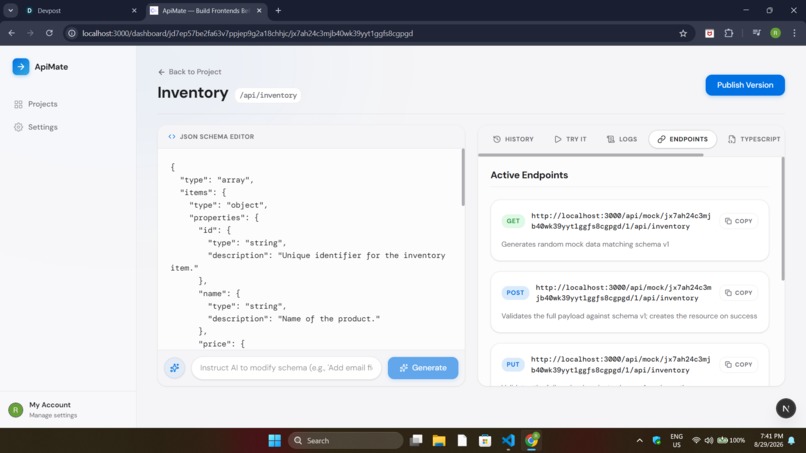Focus the Instruct AI schema input field

click(286, 368)
